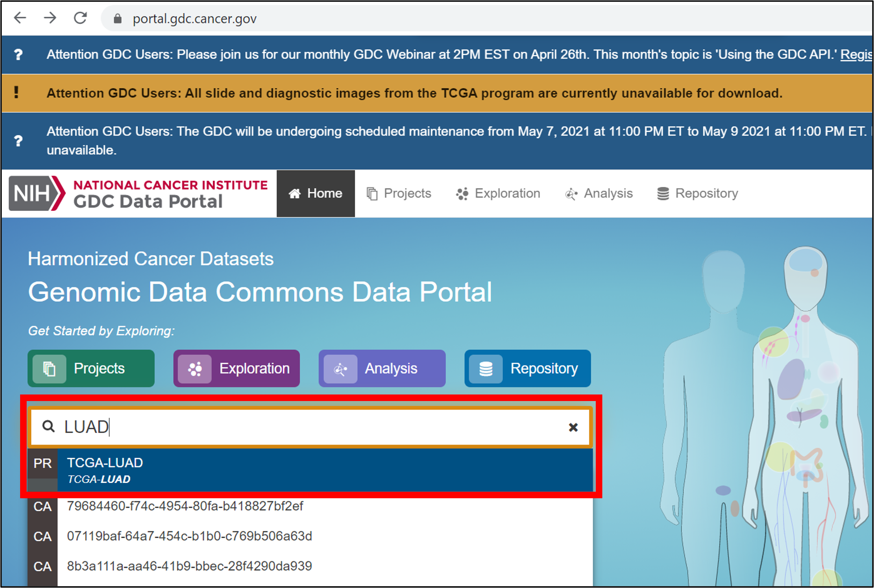874x588 pixels.
Task: Click the CA badge beside case 8b3a111a
Action: 43,566
